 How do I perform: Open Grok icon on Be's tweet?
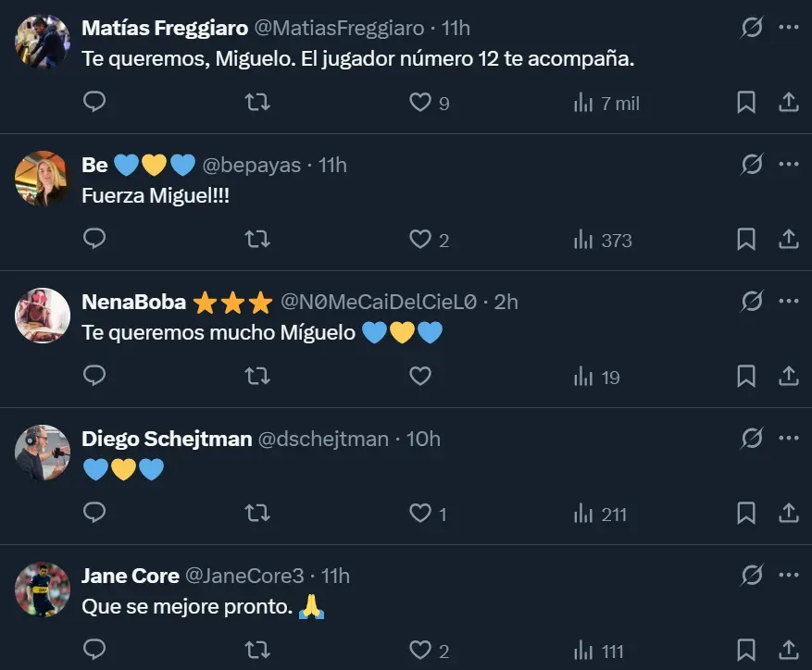pos(752,165)
